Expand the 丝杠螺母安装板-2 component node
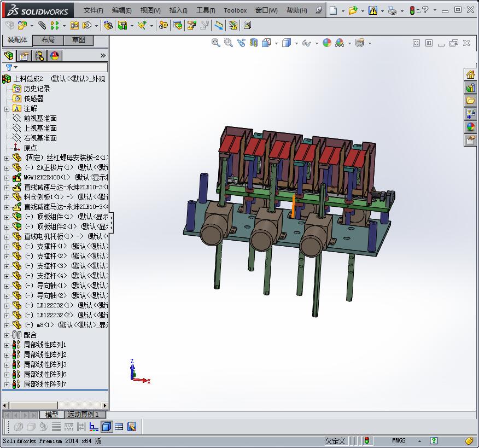Screen dimensions: 479x448 pyautogui.click(x=7, y=158)
